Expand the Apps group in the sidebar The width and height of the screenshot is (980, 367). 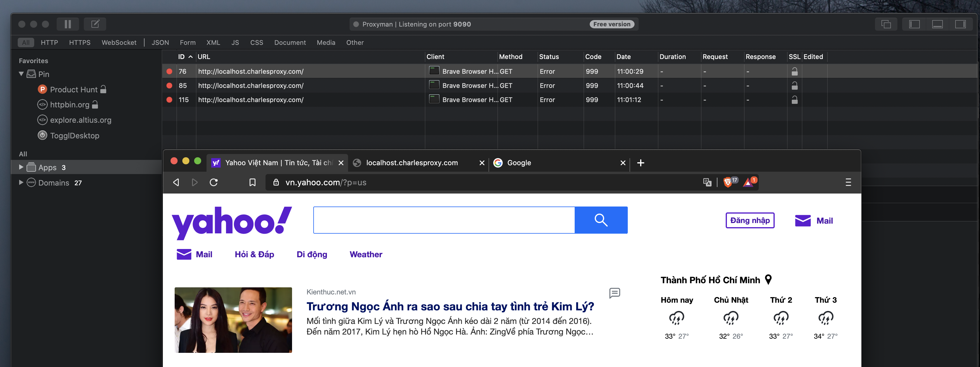click(21, 167)
